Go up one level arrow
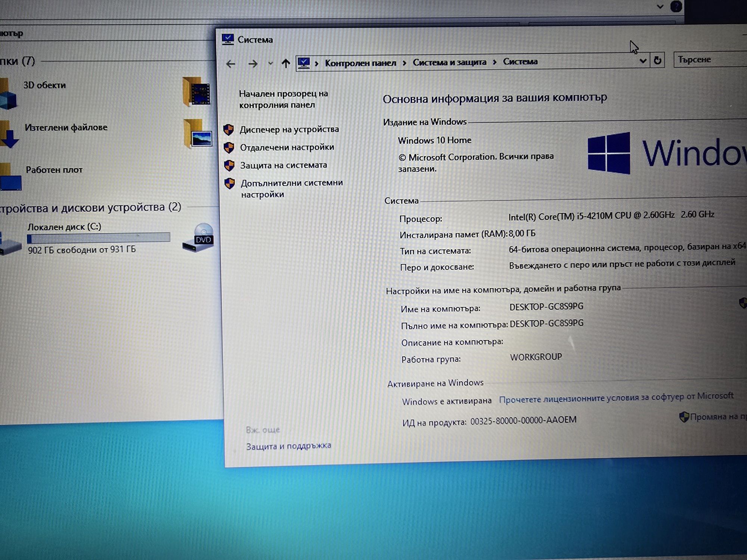 [x=286, y=63]
